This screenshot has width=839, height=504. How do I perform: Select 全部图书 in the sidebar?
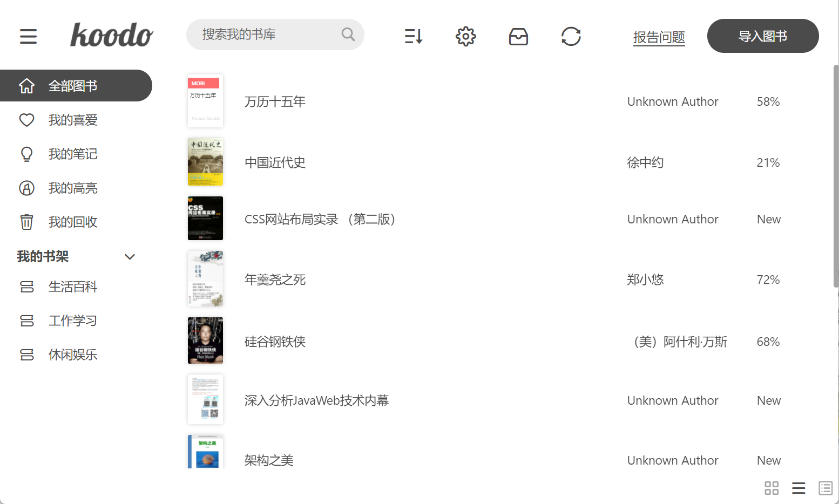76,85
